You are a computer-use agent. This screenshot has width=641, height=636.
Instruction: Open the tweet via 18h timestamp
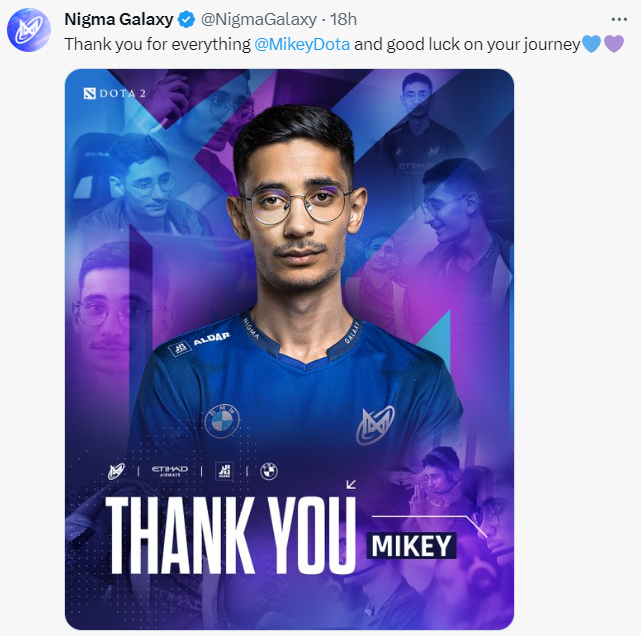coord(343,19)
